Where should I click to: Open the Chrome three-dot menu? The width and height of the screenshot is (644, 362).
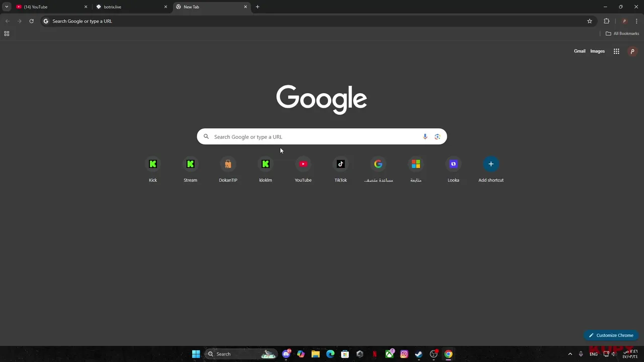point(636,21)
